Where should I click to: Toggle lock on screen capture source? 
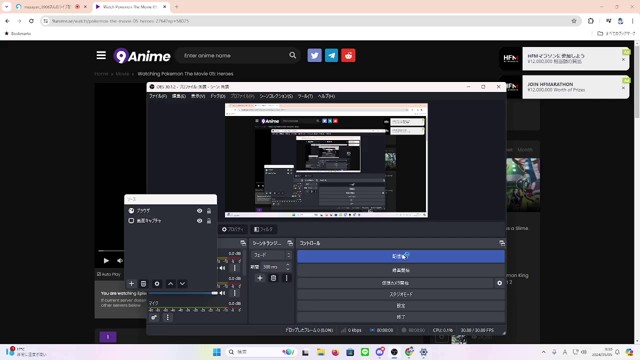point(209,221)
